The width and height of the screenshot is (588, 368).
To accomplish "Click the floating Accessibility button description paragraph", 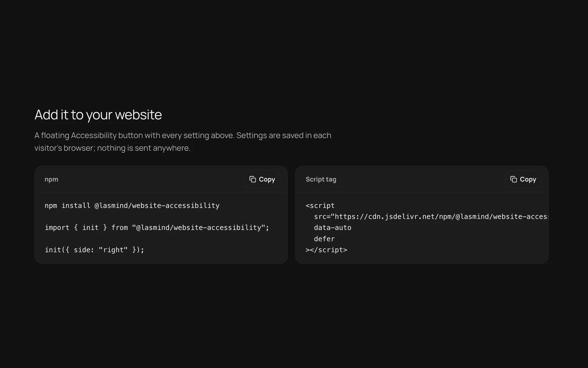I will [x=183, y=142].
